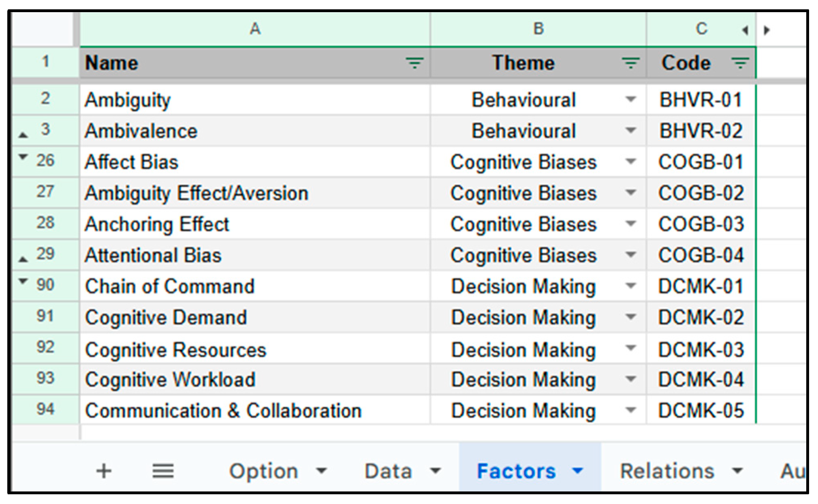Click the left column scroll arrow

click(x=745, y=30)
